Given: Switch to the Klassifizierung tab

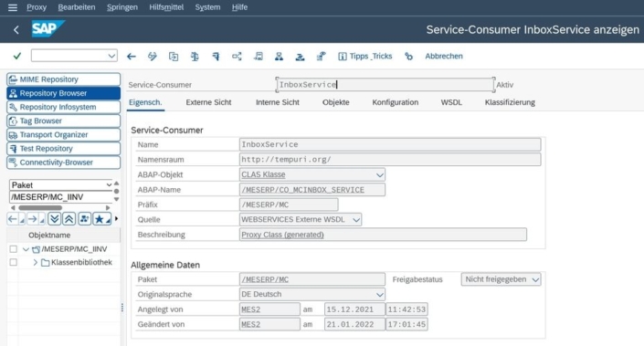Looking at the screenshot, I should [x=510, y=102].
